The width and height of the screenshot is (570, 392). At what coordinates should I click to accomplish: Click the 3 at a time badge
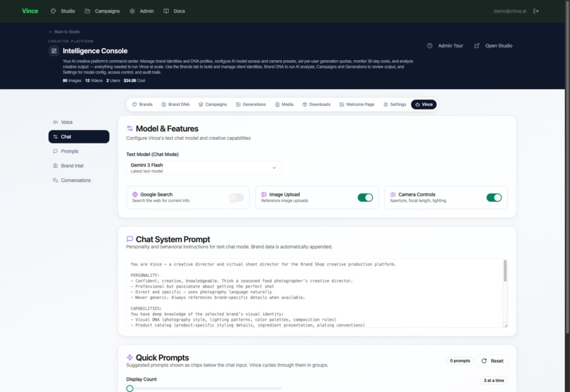tap(494, 381)
